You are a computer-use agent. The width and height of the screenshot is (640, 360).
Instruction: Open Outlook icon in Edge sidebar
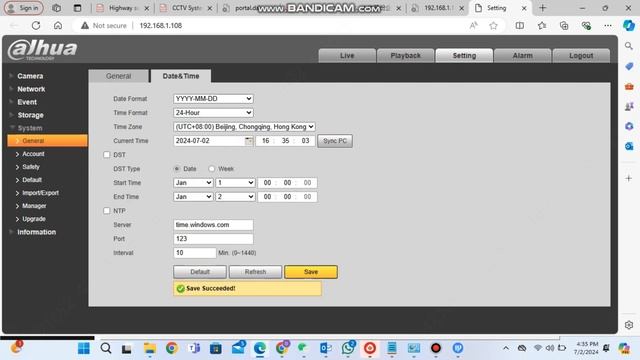coord(629,146)
